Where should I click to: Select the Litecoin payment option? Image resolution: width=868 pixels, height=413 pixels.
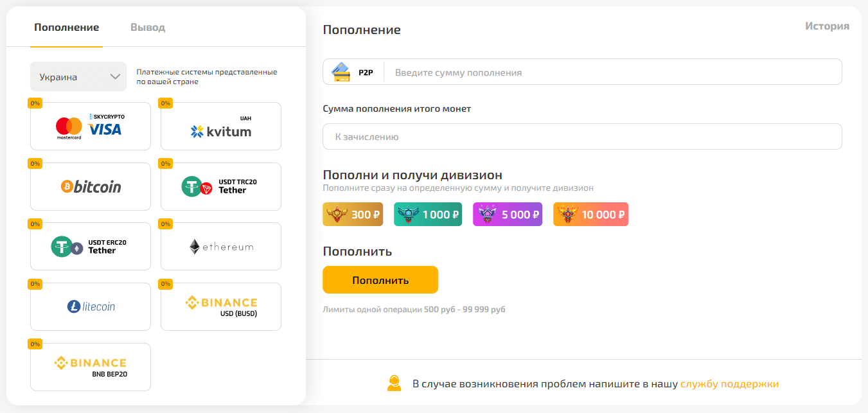tap(90, 306)
